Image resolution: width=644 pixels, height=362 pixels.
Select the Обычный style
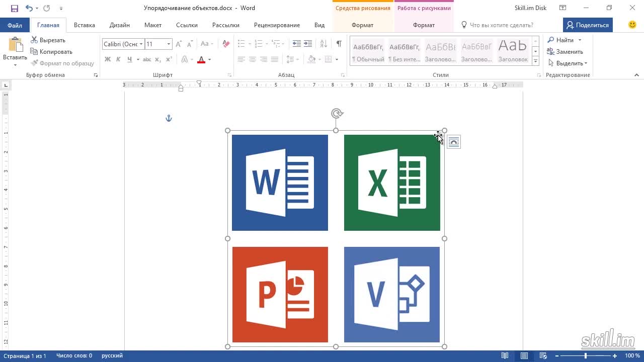pyautogui.click(x=368, y=51)
